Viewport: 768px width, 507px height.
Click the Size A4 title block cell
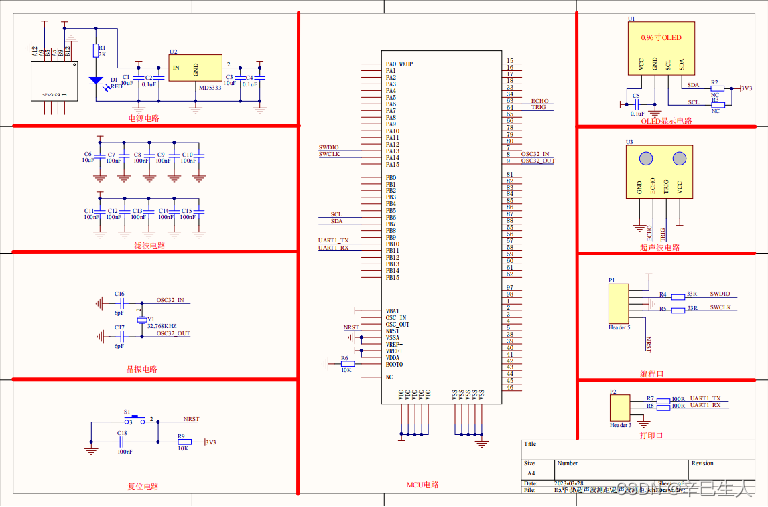click(538, 468)
